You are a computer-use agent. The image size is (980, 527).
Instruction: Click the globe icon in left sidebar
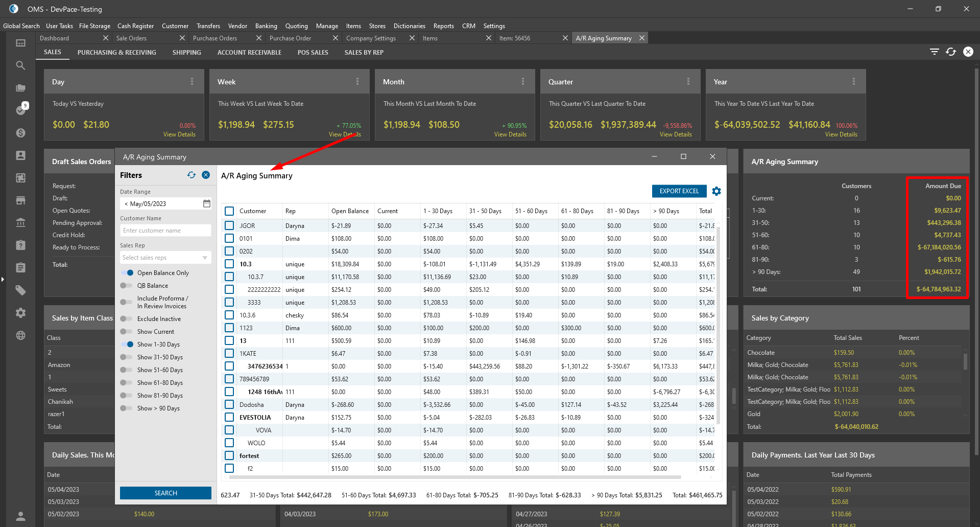point(20,335)
